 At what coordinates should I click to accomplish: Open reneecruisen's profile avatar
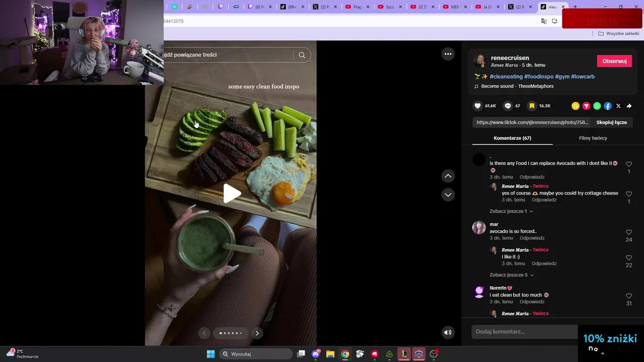(480, 61)
